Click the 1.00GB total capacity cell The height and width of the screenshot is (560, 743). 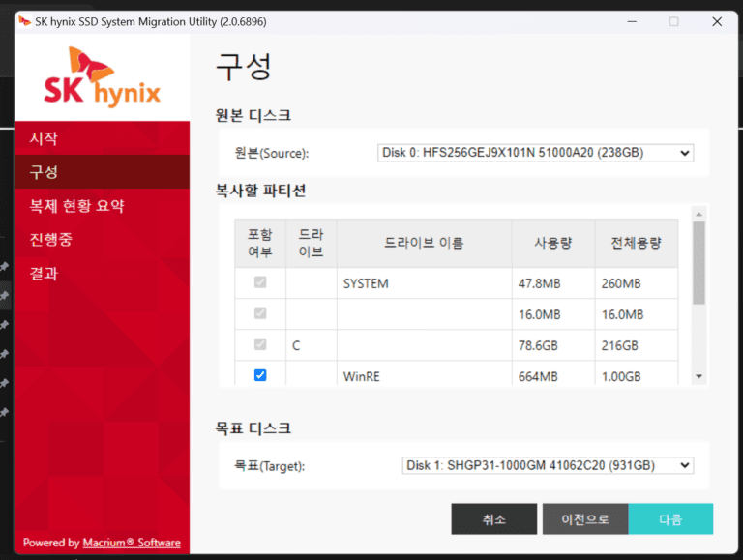[637, 373]
